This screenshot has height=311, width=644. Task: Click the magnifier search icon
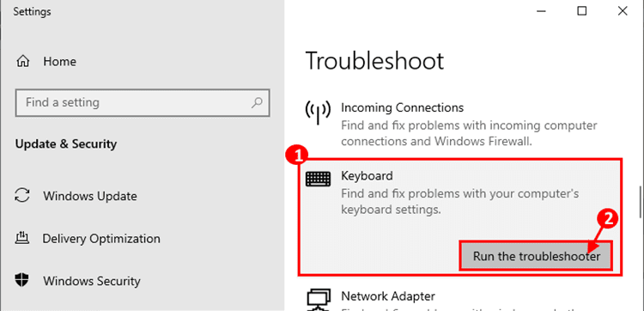pyautogui.click(x=257, y=102)
